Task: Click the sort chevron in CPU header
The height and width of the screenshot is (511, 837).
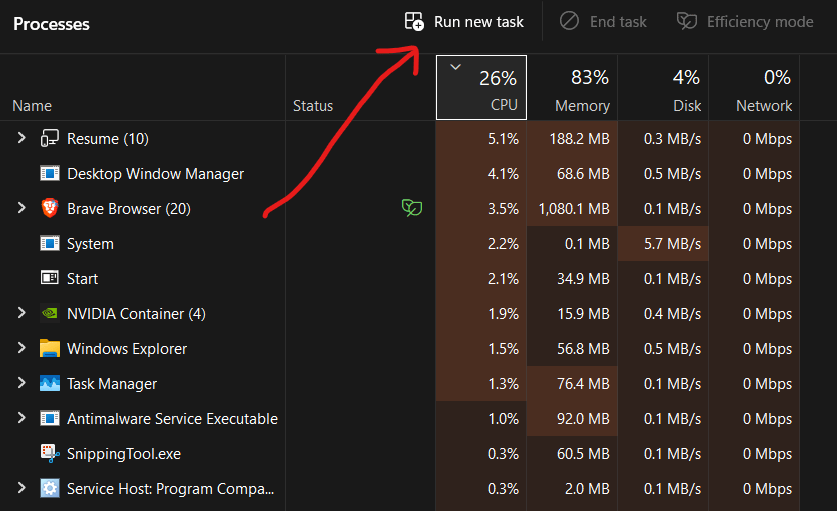Action: click(455, 67)
